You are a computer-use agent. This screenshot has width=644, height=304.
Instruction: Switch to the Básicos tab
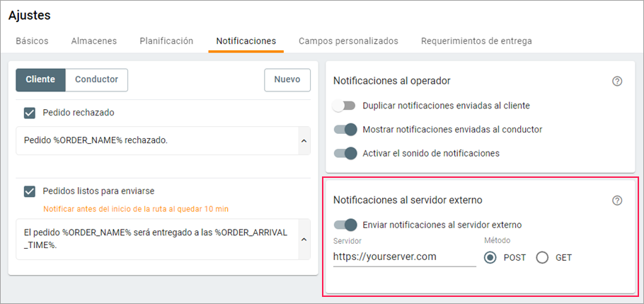[32, 41]
